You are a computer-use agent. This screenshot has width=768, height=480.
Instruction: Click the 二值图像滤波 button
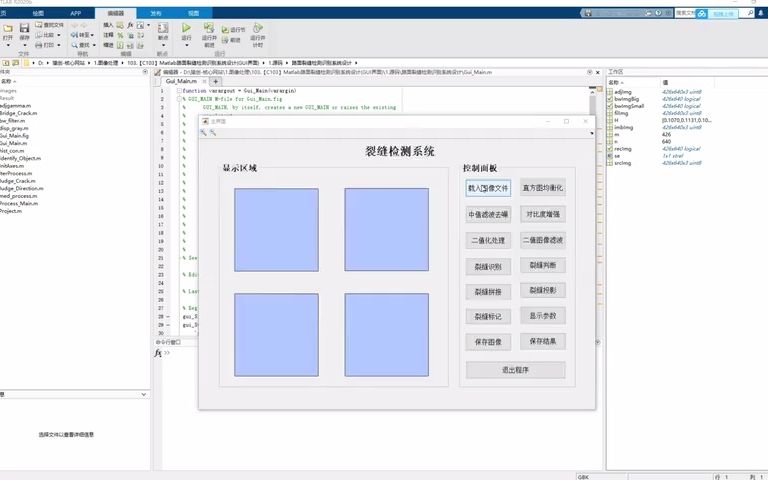(543, 240)
